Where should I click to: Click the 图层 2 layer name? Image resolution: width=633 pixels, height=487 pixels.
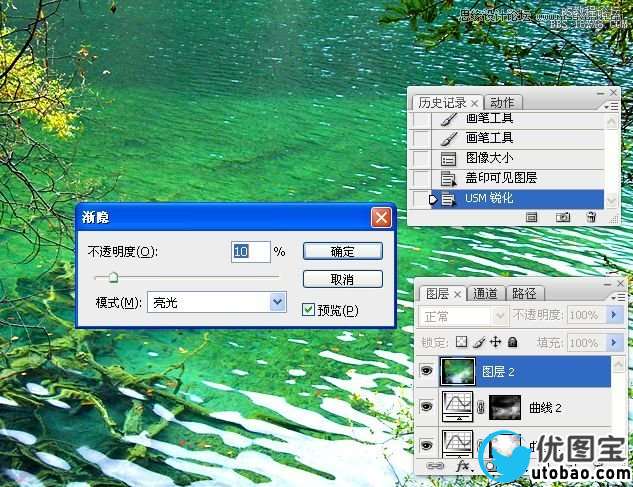click(x=498, y=372)
